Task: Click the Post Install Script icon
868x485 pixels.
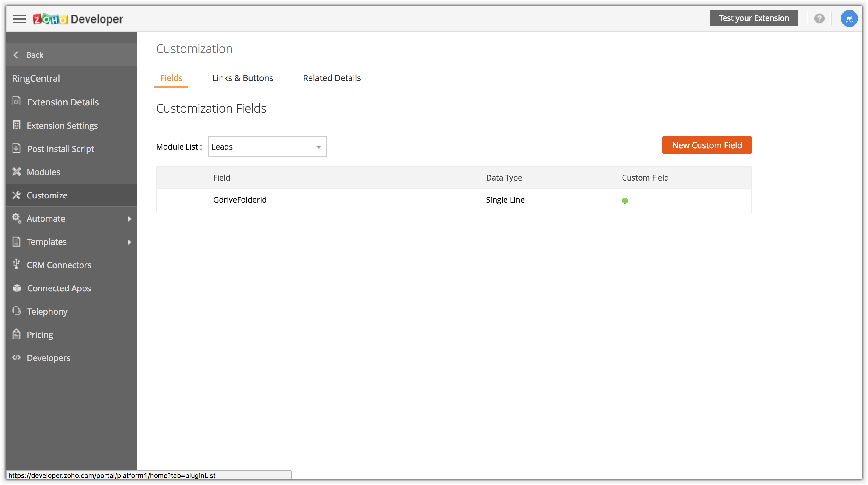Action: [16, 148]
